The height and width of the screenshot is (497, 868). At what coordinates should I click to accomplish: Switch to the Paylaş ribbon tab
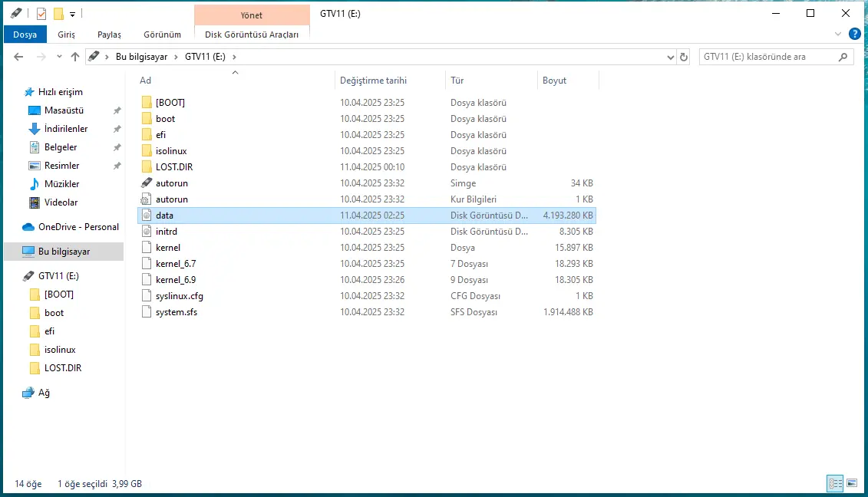pos(109,35)
